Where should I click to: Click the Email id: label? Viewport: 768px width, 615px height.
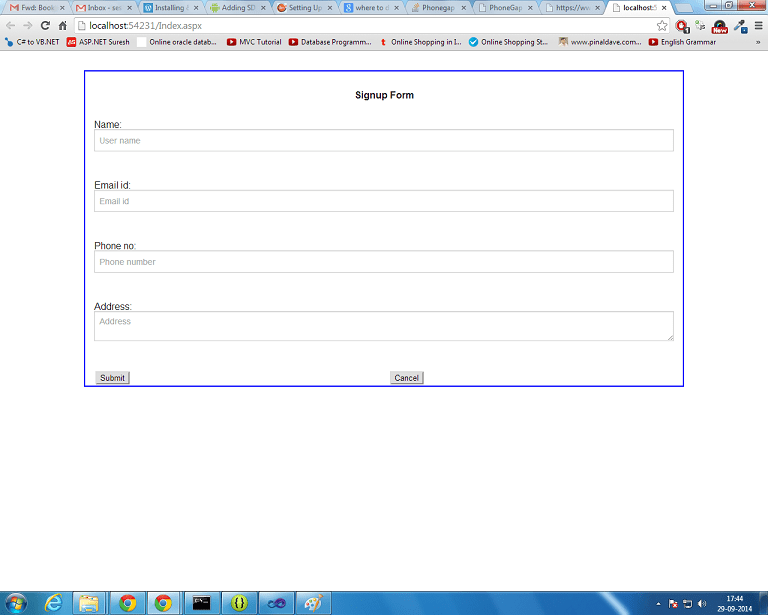click(112, 185)
